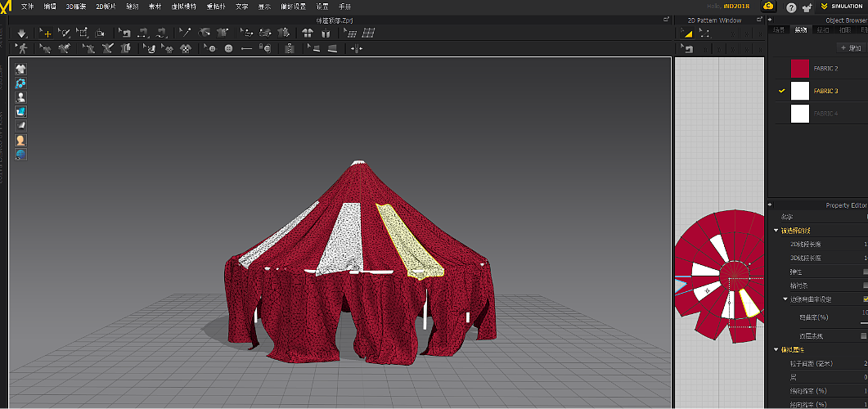Image resolution: width=868 pixels, height=409 pixels.
Task: Switch to the 织物 tab
Action: coord(800,30)
